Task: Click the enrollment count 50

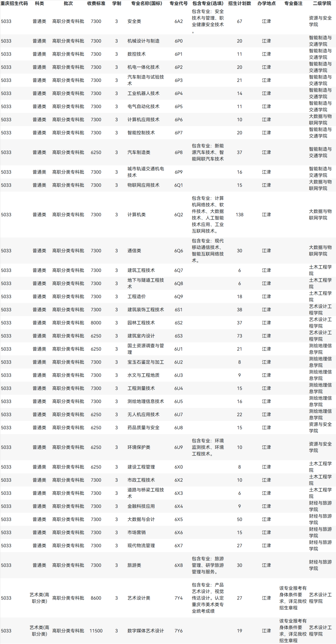Action: coord(240,519)
